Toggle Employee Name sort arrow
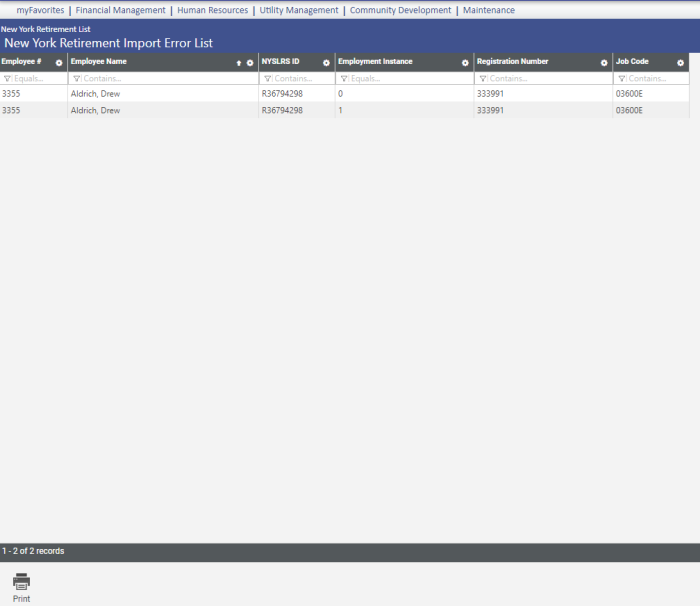The height and width of the screenshot is (606, 700). click(x=238, y=62)
